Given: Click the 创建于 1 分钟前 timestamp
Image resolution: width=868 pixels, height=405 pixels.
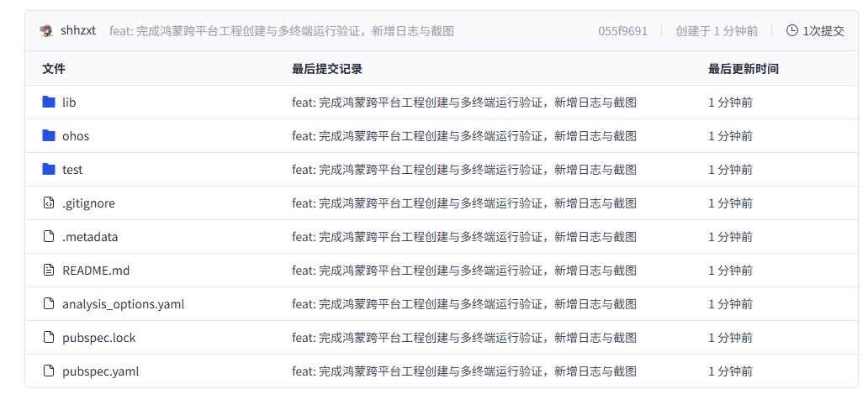Looking at the screenshot, I should (717, 31).
